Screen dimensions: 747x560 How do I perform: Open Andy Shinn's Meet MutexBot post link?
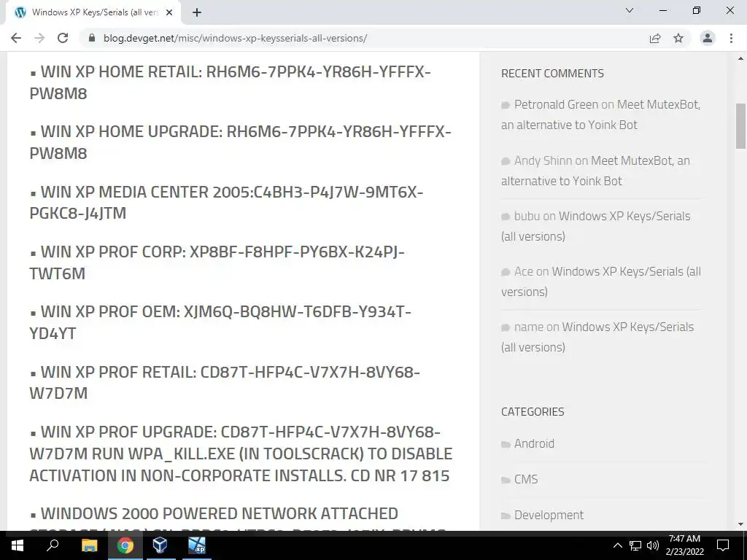click(x=595, y=171)
